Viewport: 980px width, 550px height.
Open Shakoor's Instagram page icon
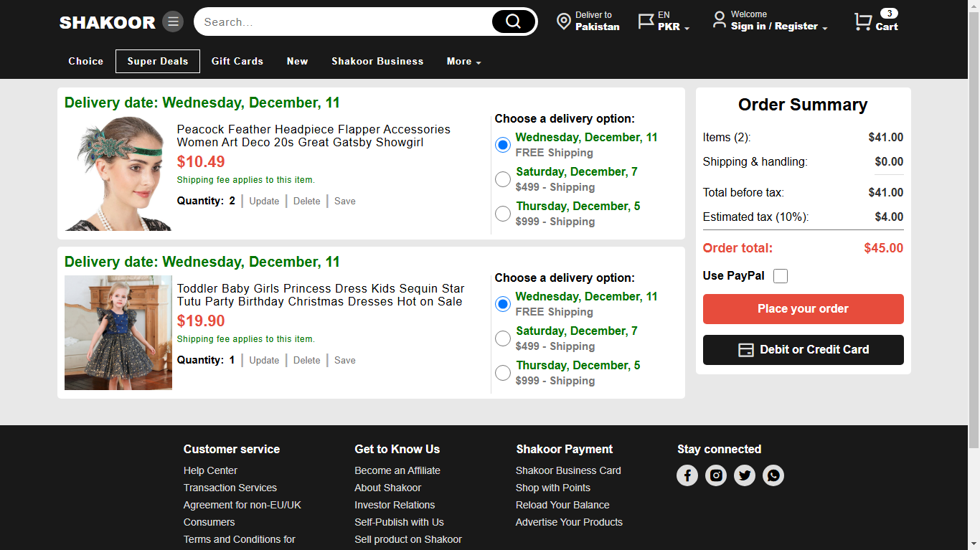[x=716, y=475]
